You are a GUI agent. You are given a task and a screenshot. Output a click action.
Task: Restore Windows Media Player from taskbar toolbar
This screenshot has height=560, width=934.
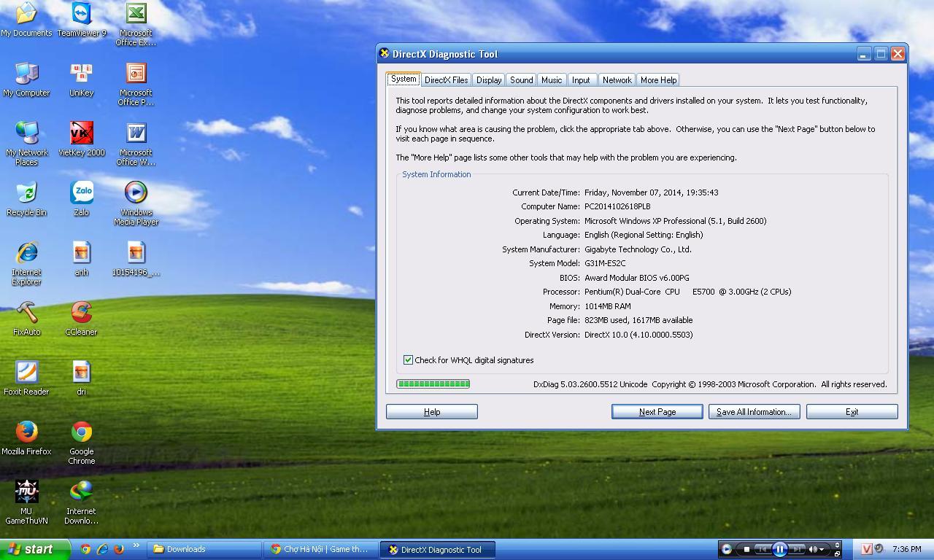tap(837, 554)
